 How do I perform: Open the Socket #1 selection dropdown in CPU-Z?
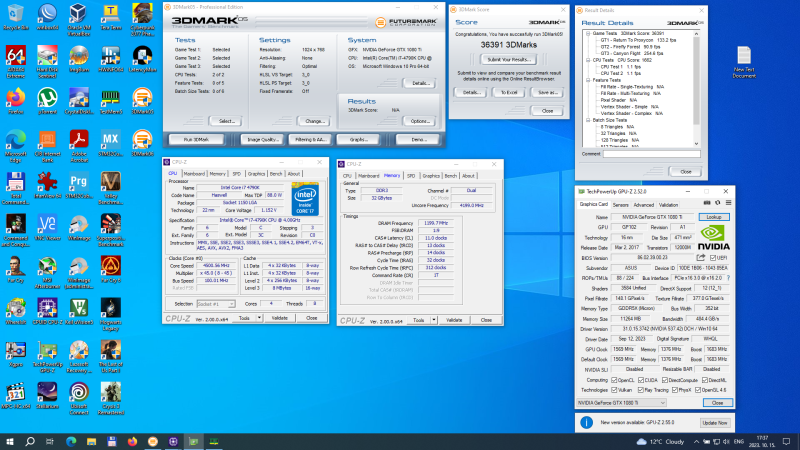click(216, 304)
